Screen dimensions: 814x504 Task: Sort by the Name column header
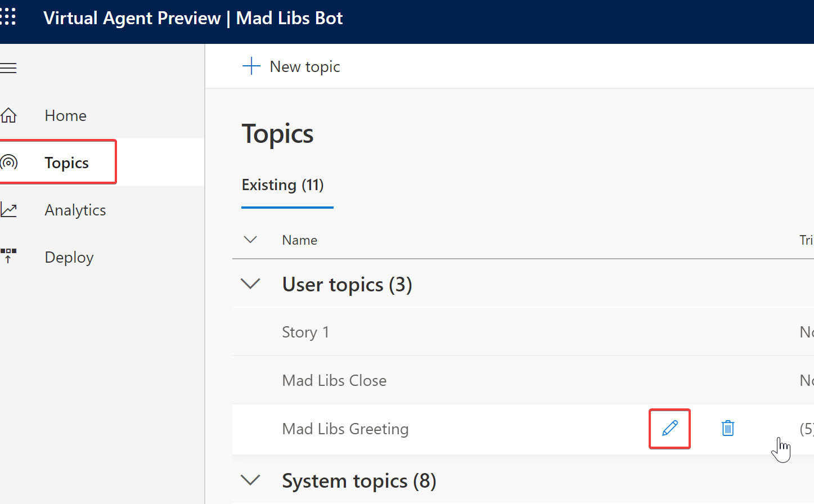point(300,240)
